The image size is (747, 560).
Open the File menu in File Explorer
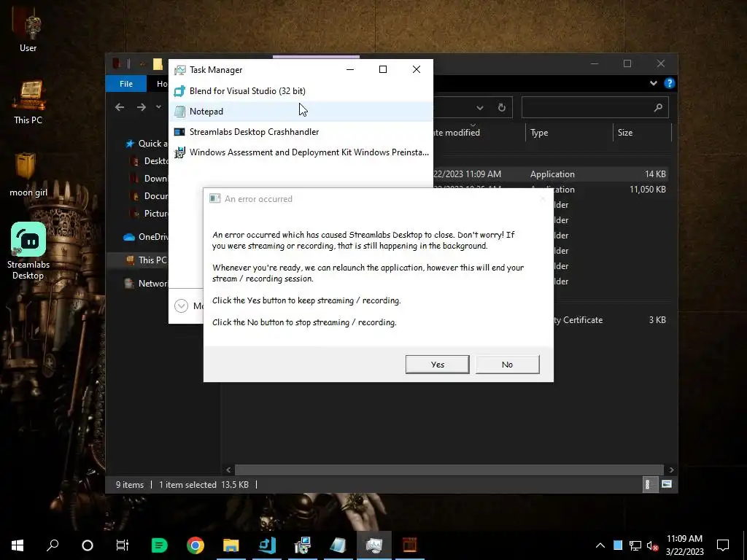126,84
